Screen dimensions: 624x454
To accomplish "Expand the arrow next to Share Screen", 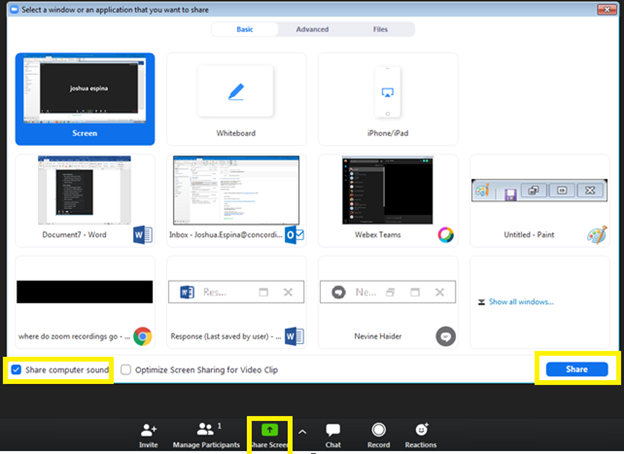I will coord(302,431).
